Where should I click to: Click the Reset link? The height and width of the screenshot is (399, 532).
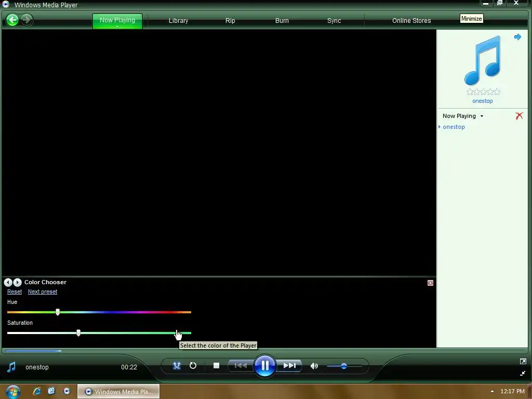click(15, 292)
